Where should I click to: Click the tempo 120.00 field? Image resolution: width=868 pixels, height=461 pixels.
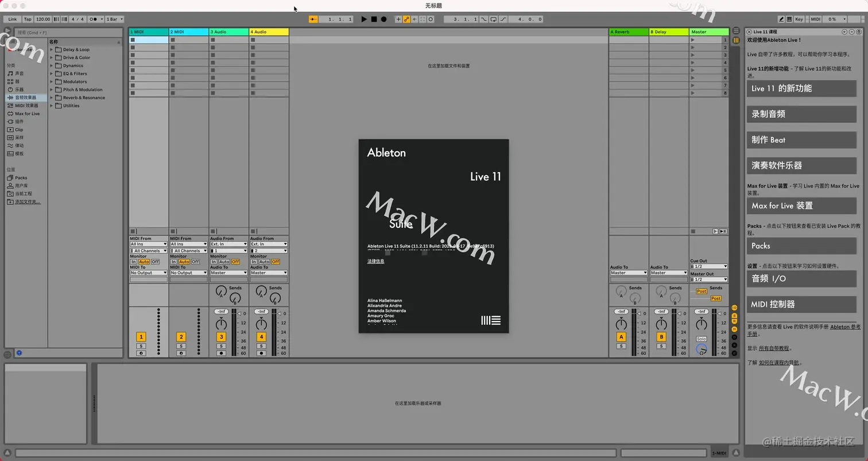point(43,19)
